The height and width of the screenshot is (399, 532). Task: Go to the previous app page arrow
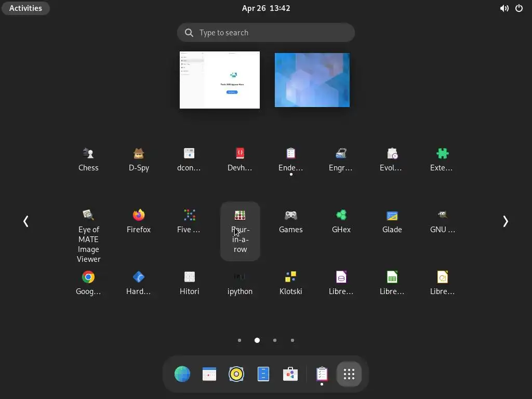pyautogui.click(x=26, y=221)
